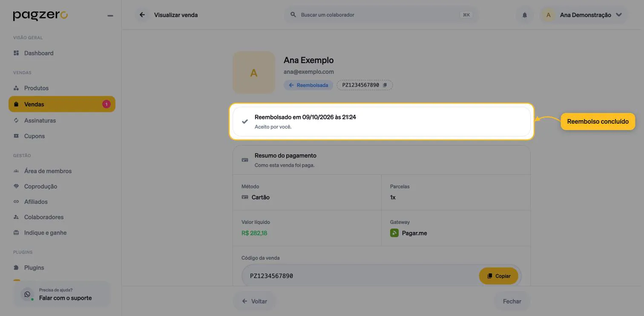Click the ⌘K shortcut hint
644x316 pixels.
[466, 15]
